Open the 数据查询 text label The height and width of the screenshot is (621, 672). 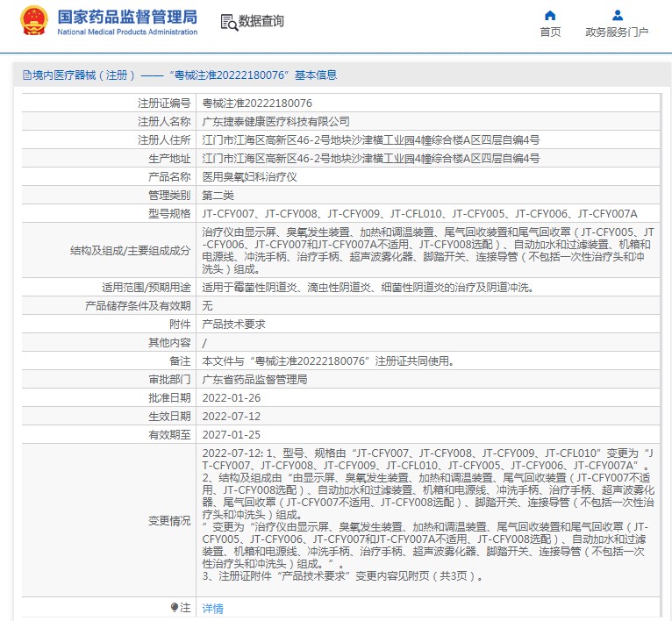tap(261, 22)
